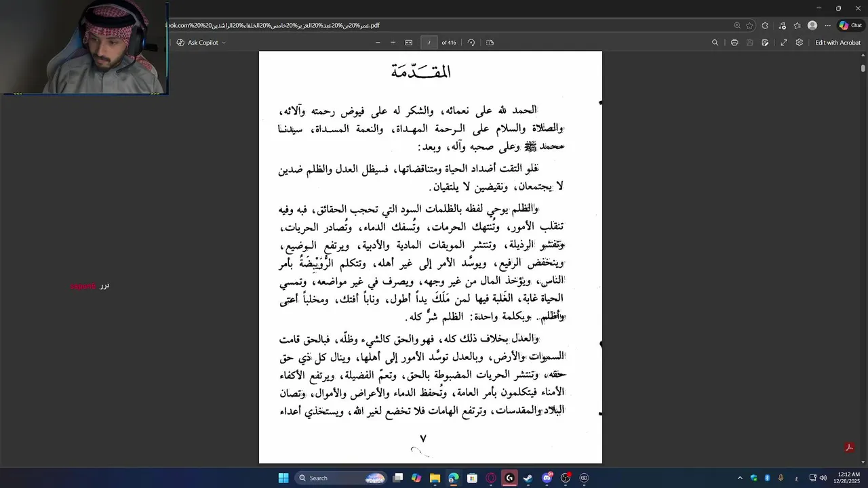This screenshot has width=868, height=488.
Task: Open the browser extensions icon
Action: coord(765,26)
